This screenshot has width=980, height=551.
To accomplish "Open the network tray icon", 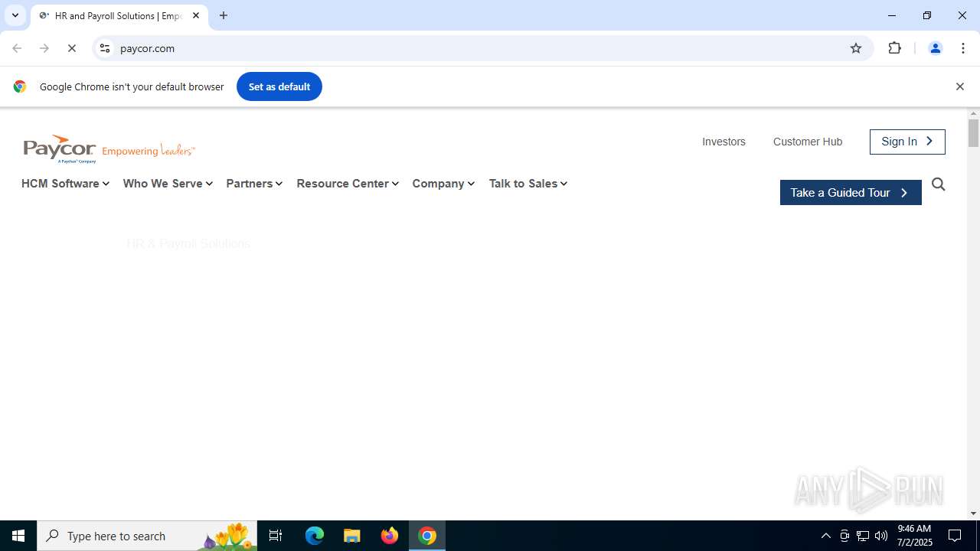I will tap(863, 536).
